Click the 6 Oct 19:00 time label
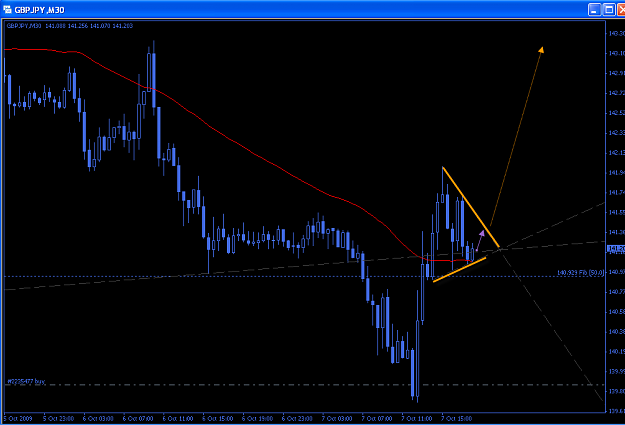Viewport: 625px width, 425px height. pyautogui.click(x=257, y=418)
